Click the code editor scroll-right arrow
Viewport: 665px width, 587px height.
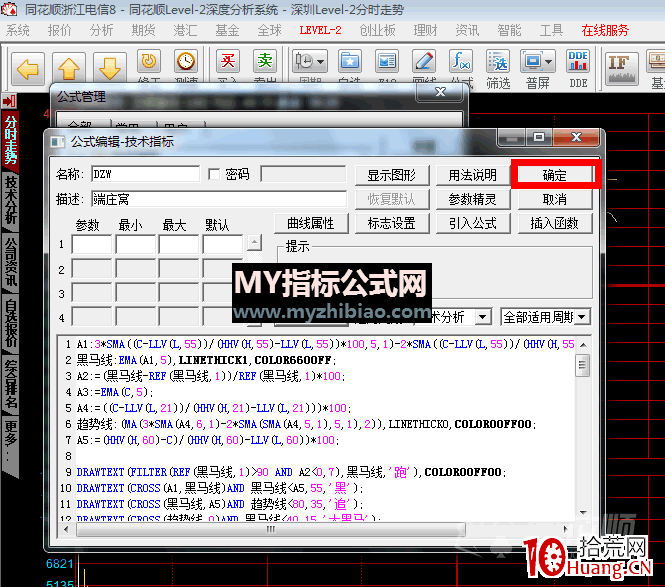(x=565, y=529)
